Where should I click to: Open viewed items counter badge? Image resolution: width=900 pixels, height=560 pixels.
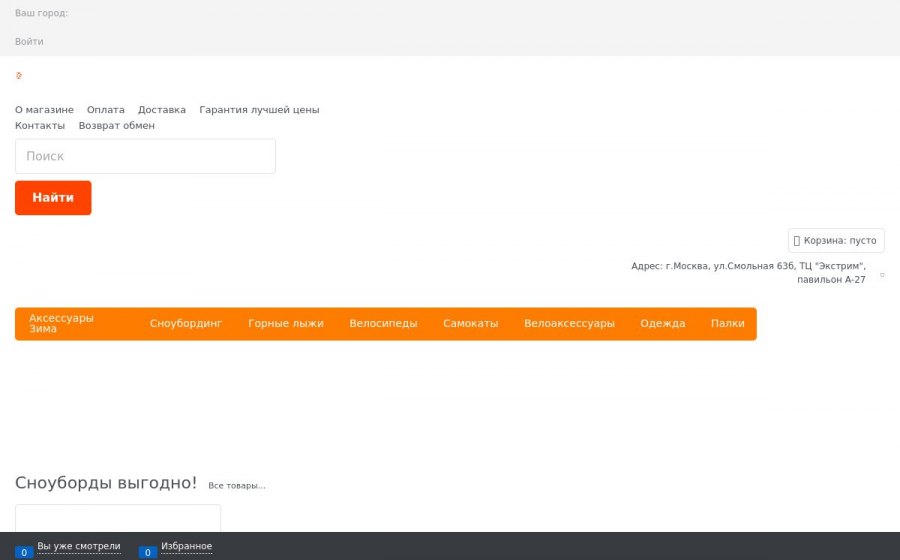(x=24, y=553)
